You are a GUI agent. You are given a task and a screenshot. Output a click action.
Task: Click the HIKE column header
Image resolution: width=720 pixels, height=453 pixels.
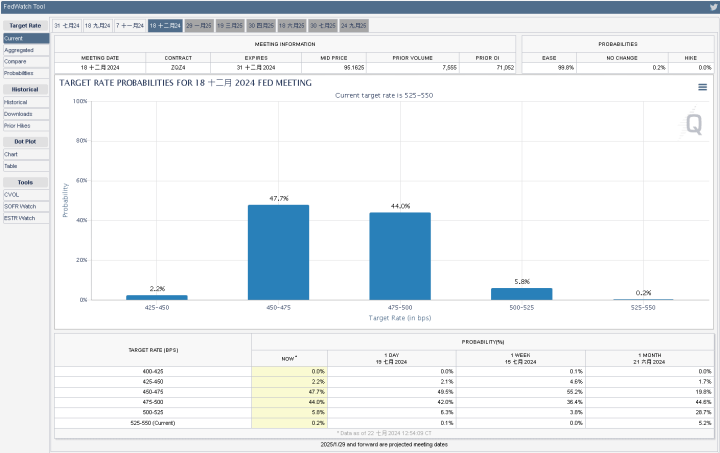pyautogui.click(x=691, y=58)
